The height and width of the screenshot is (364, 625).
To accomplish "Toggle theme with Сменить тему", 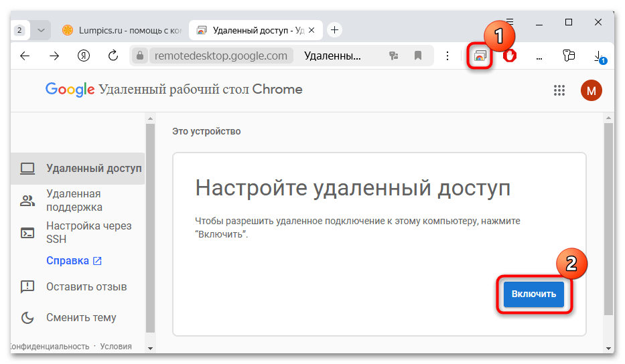I will point(77,317).
